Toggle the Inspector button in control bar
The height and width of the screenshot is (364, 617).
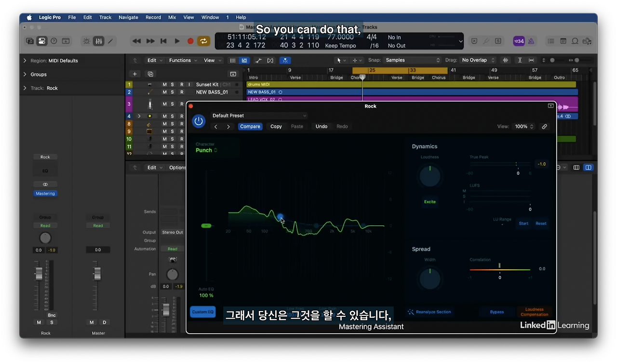tap(42, 41)
